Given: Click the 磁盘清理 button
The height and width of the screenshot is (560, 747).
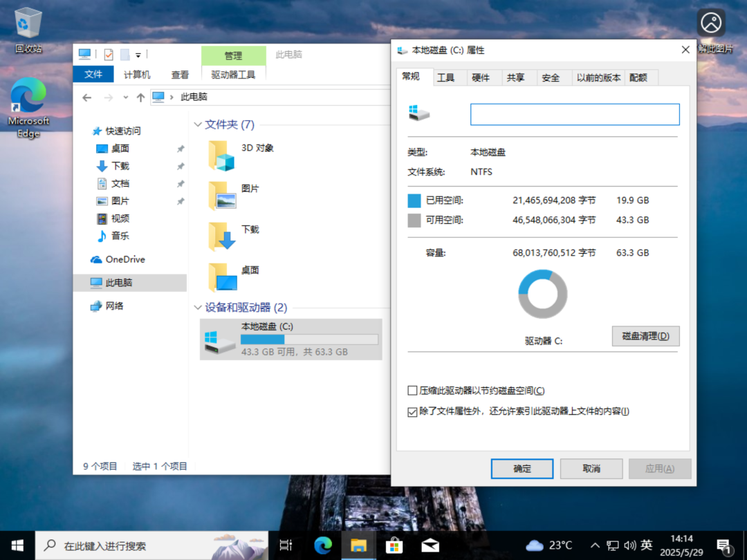Looking at the screenshot, I should (x=645, y=336).
